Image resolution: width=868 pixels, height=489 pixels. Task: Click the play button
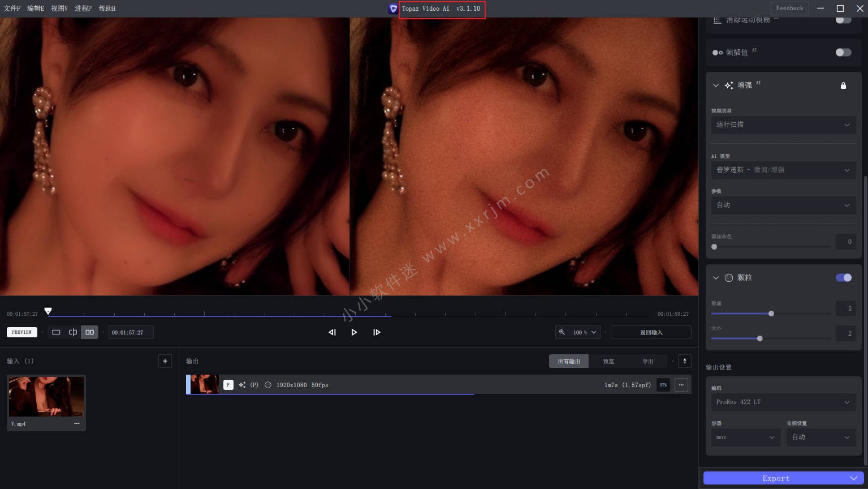354,332
